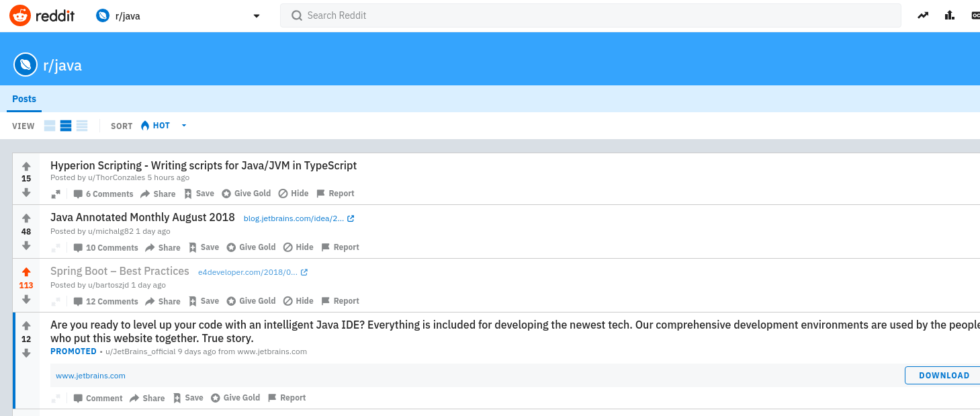This screenshot has height=416, width=980.
Task: Share the Spring Boot post
Action: (x=163, y=301)
